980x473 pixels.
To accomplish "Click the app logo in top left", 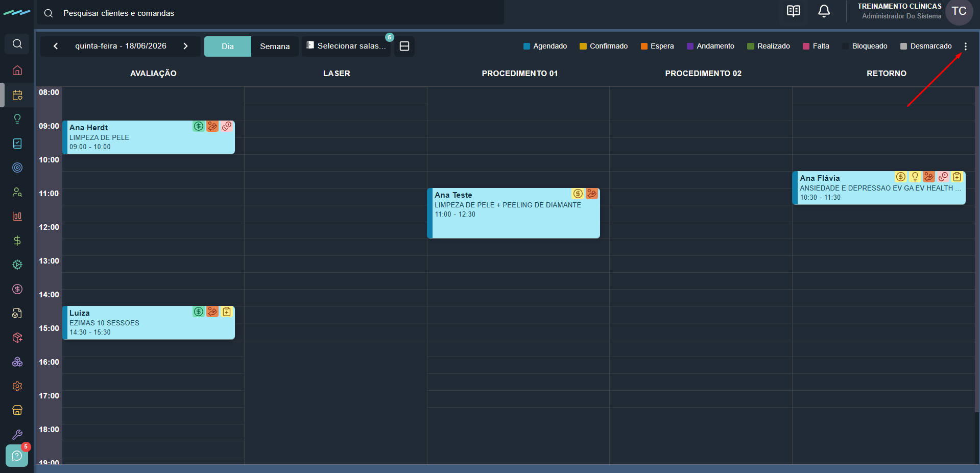I will click(x=17, y=13).
